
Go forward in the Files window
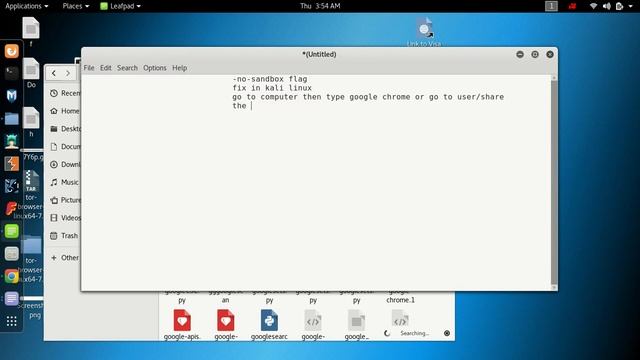tap(68, 73)
